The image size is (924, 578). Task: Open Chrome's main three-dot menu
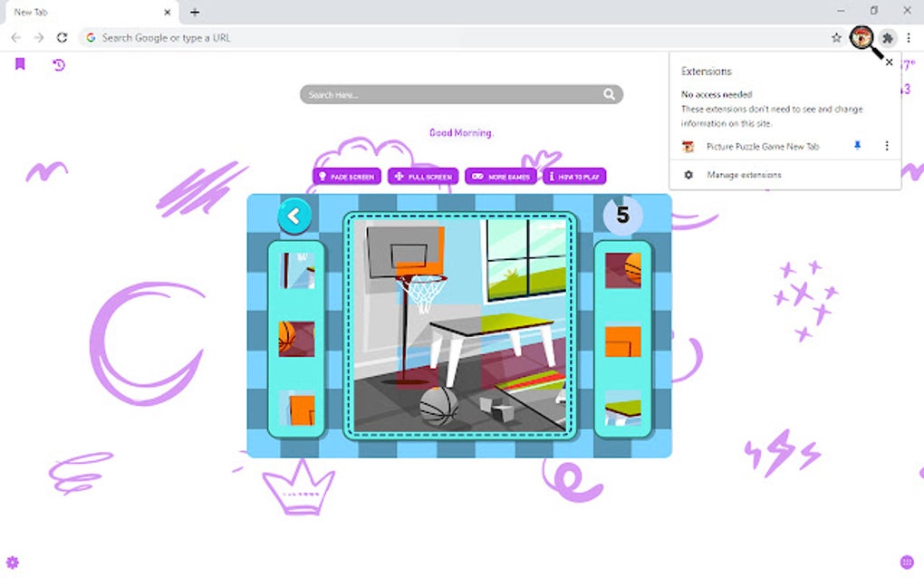click(x=909, y=38)
